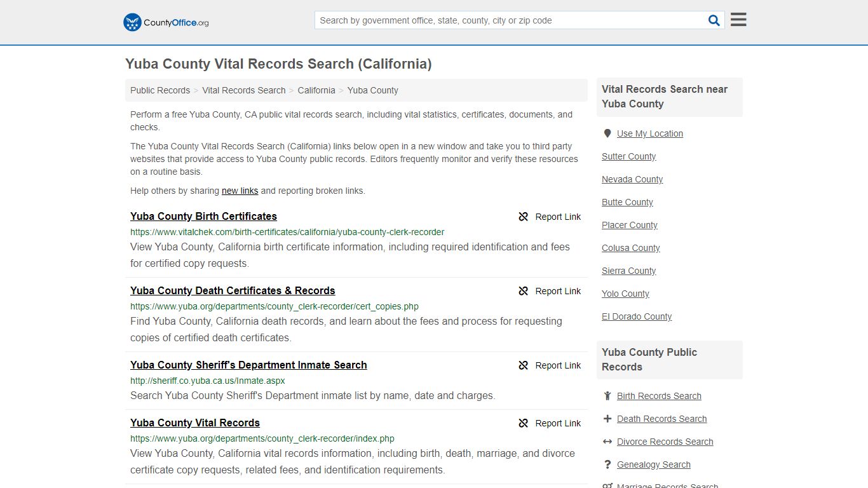This screenshot has width=868, height=488.
Task: Select Colusa County in sidebar
Action: point(631,248)
